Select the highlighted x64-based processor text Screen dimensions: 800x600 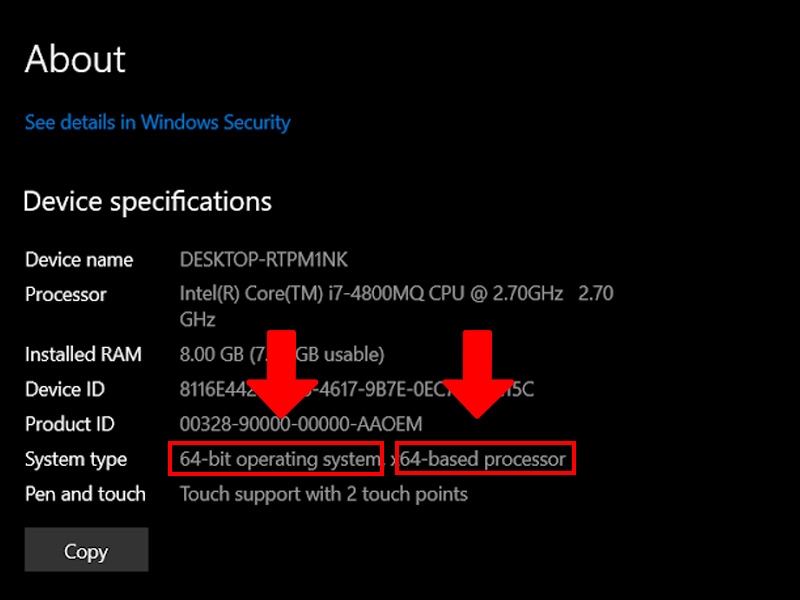click(484, 459)
